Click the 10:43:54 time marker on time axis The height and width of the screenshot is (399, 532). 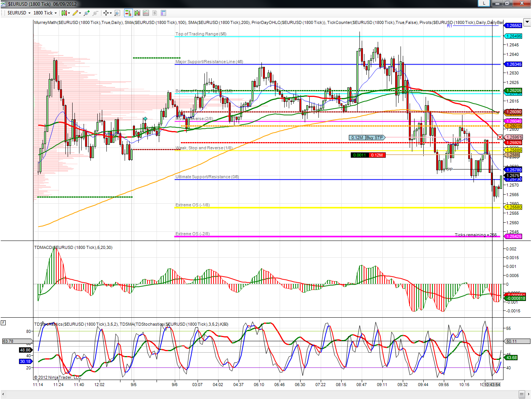[492, 385]
